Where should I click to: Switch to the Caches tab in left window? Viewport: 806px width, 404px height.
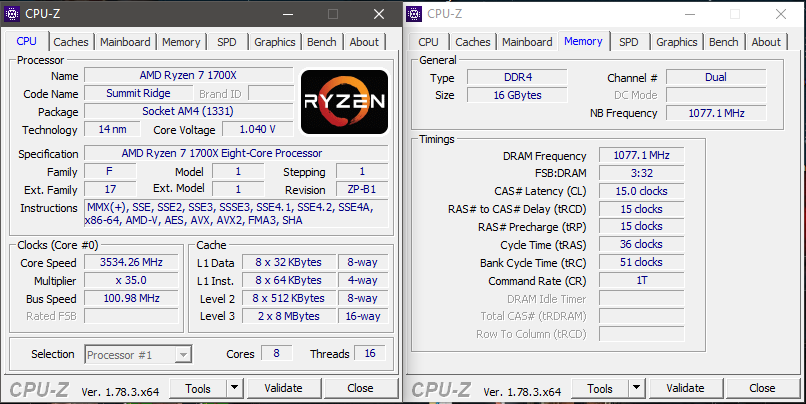[71, 42]
